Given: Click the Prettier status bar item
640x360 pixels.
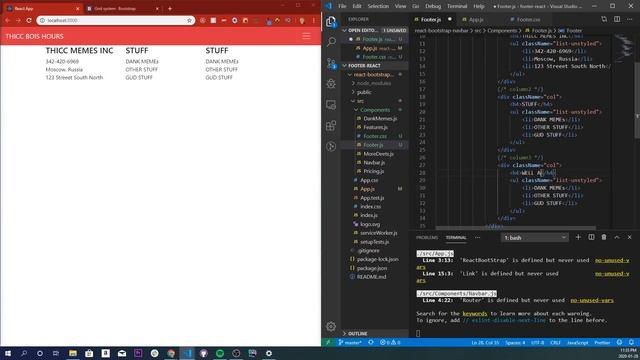Looking at the screenshot, I should point(602,342).
